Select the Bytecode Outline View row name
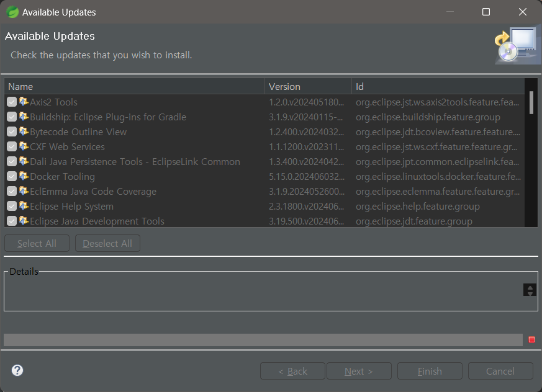542x392 pixels. [78, 132]
